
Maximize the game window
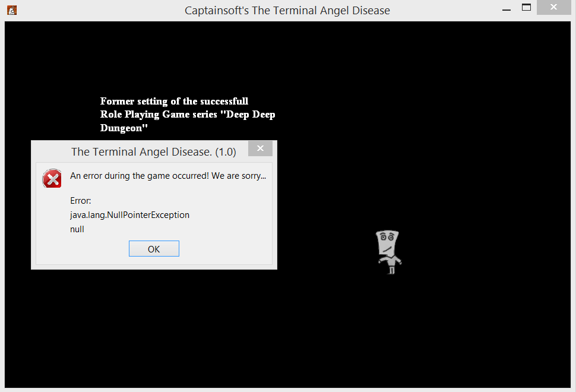[x=526, y=7]
